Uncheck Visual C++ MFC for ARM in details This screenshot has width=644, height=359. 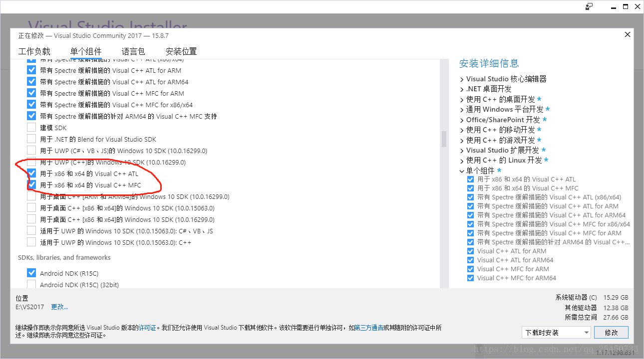[x=470, y=269]
